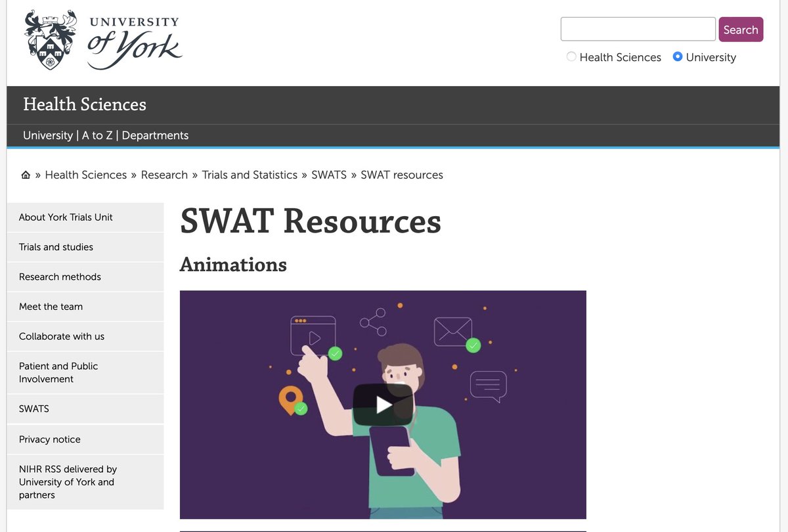Screen dimensions: 788x532
Task: Open the Research methods page
Action: pyautogui.click(x=58, y=277)
